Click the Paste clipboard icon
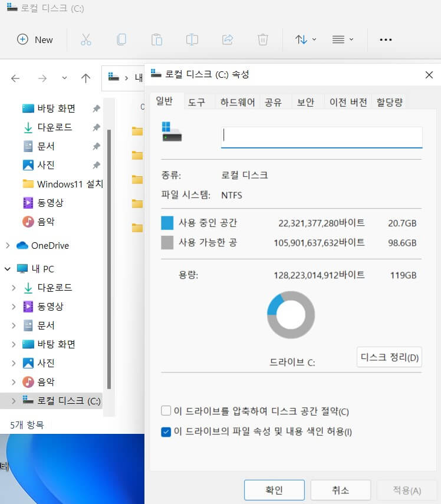 (157, 39)
